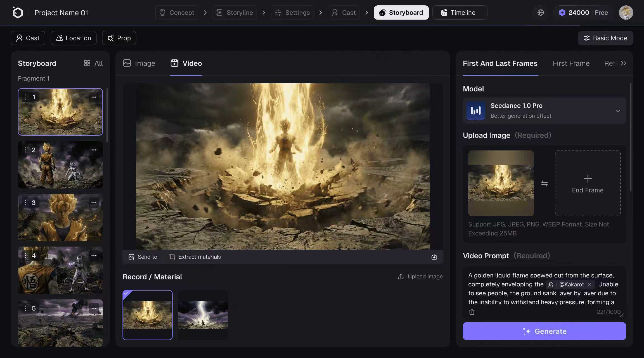Click the trash icon in the Video Prompt box

point(472,312)
